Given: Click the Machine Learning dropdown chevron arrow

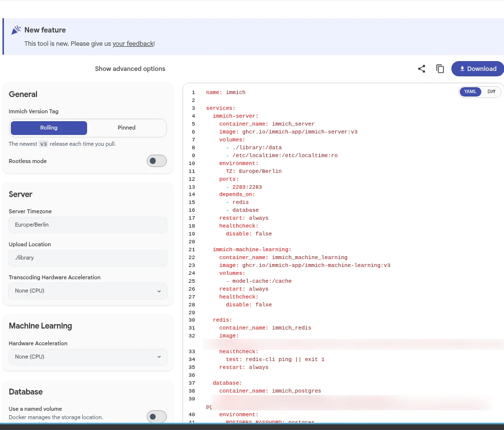Looking at the screenshot, I should [x=159, y=357].
